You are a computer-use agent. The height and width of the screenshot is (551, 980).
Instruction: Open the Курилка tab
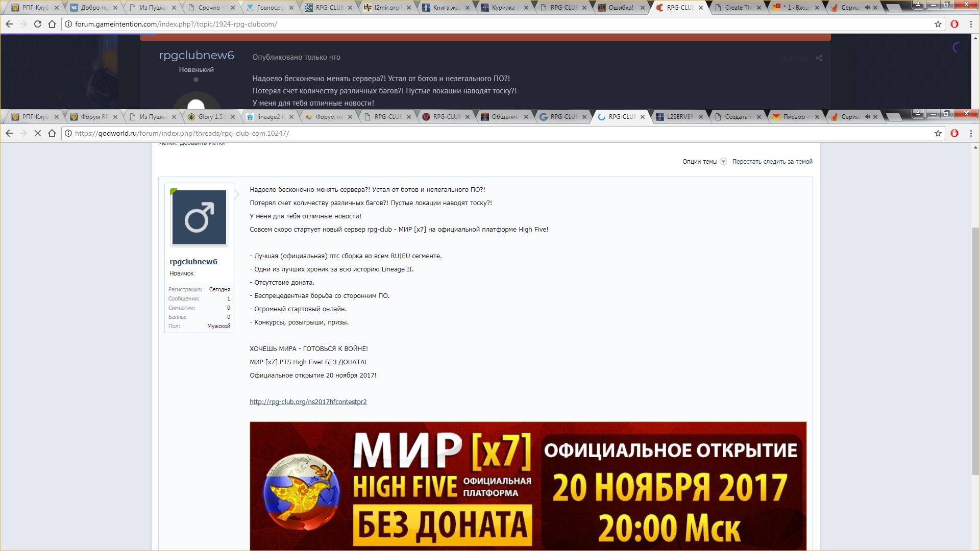pyautogui.click(x=503, y=8)
